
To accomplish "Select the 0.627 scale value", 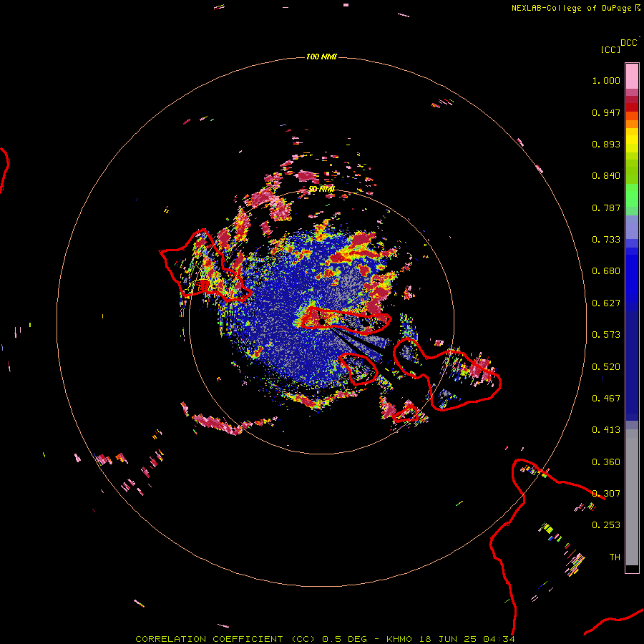I will (606, 303).
